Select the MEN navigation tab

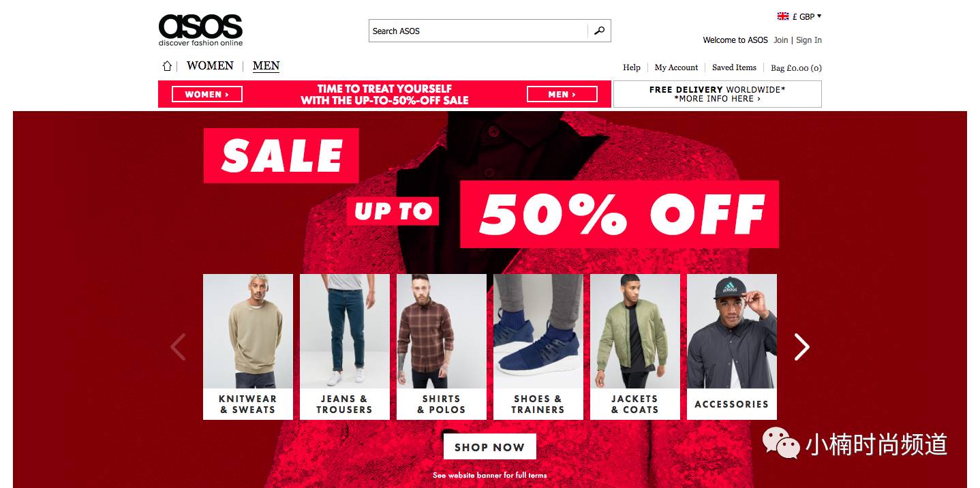[x=266, y=66]
